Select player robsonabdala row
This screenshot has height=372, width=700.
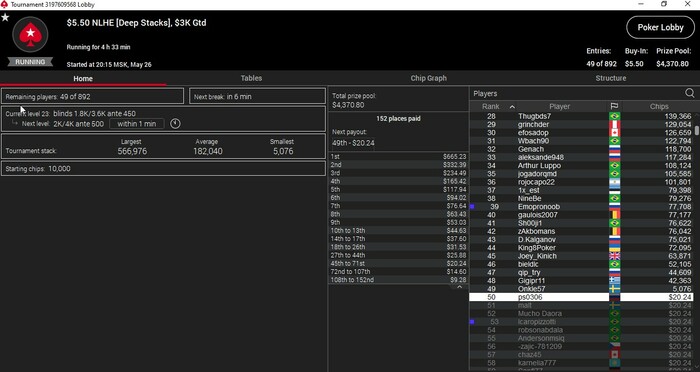pos(581,330)
